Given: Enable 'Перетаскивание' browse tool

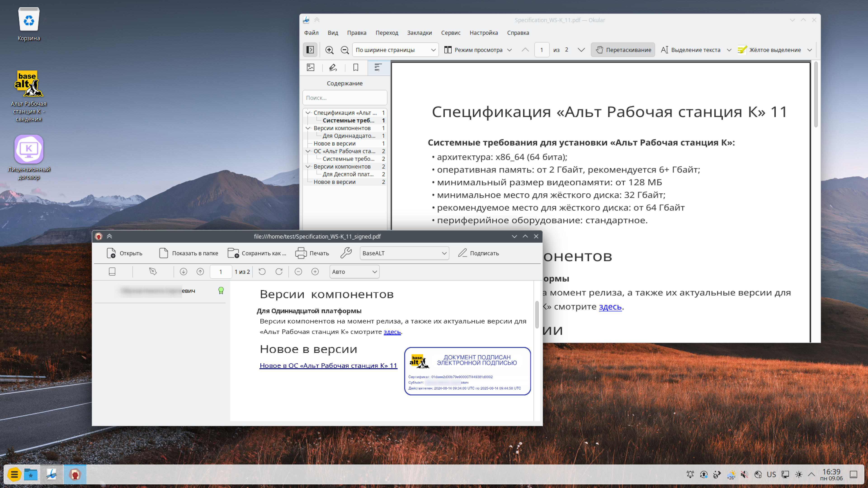Looking at the screenshot, I should pos(623,50).
